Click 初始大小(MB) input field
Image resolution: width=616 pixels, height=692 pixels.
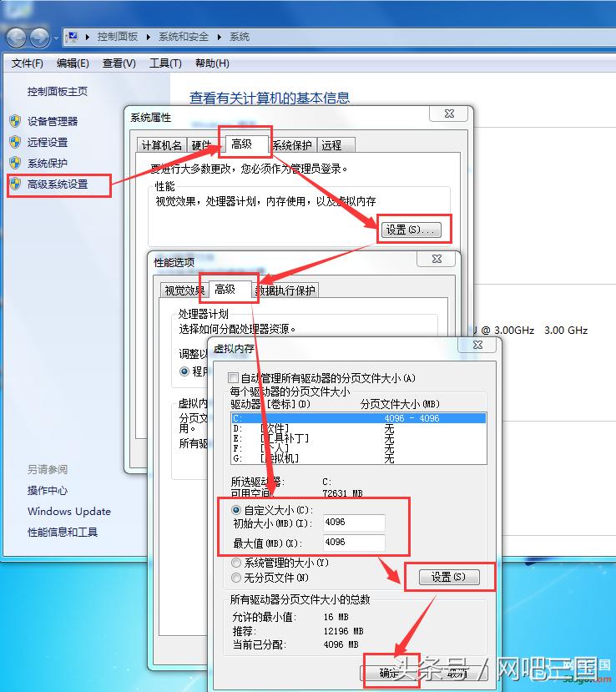(x=354, y=523)
